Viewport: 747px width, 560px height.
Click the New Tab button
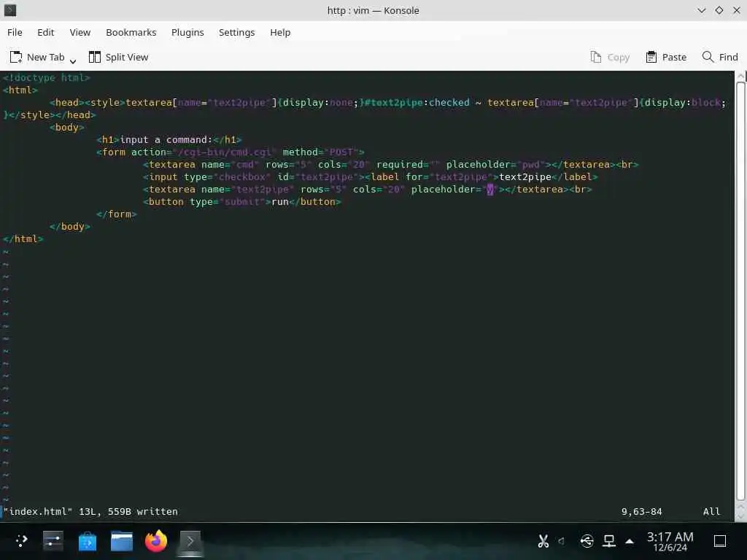tap(37, 57)
